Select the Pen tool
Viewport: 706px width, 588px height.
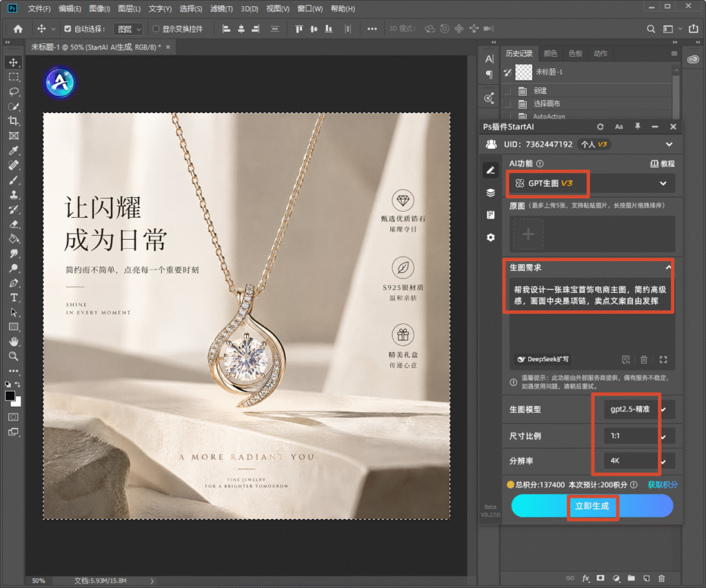coord(14,283)
